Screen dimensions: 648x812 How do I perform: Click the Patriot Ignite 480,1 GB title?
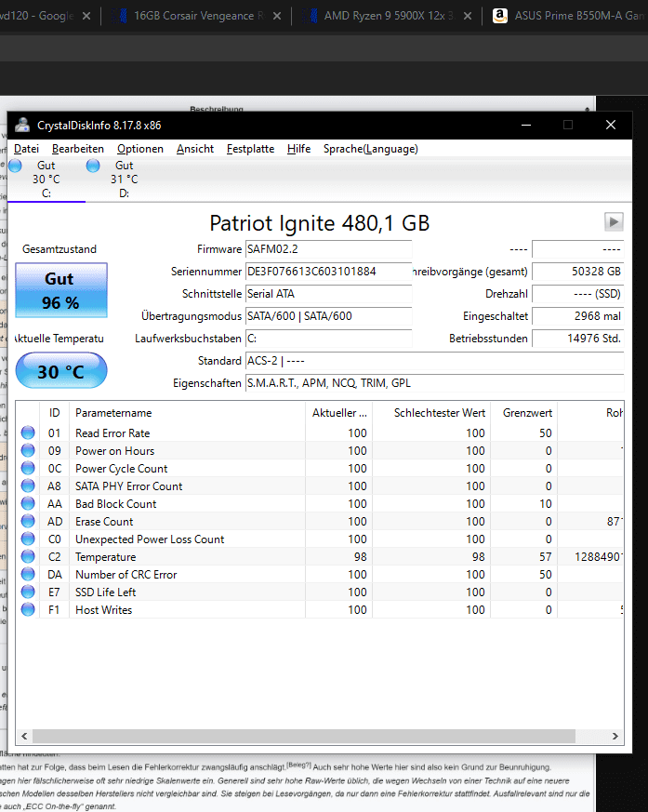click(319, 223)
